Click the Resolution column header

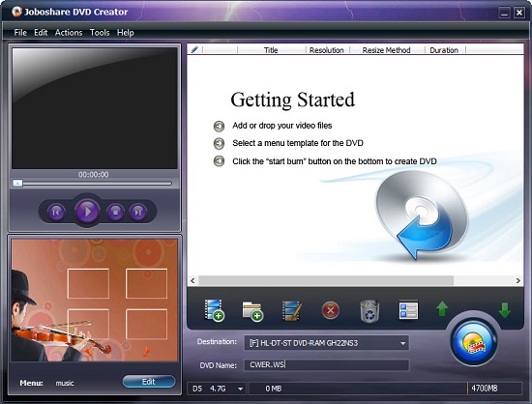tap(326, 50)
